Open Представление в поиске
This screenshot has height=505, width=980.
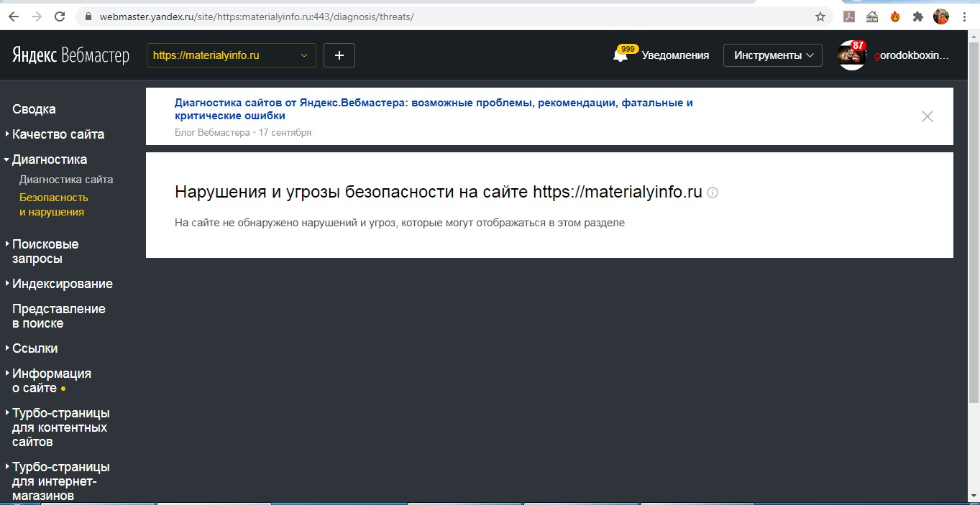click(x=59, y=316)
